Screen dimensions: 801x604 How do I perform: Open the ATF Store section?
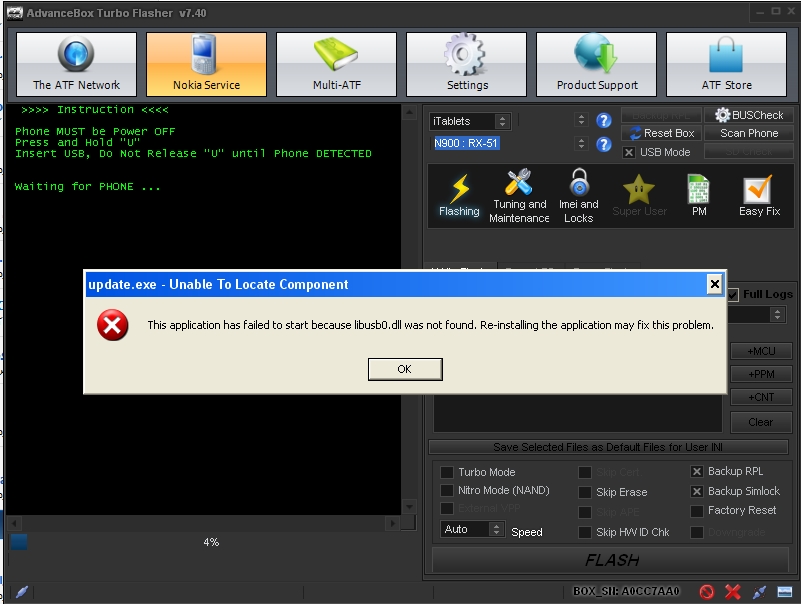coord(726,64)
